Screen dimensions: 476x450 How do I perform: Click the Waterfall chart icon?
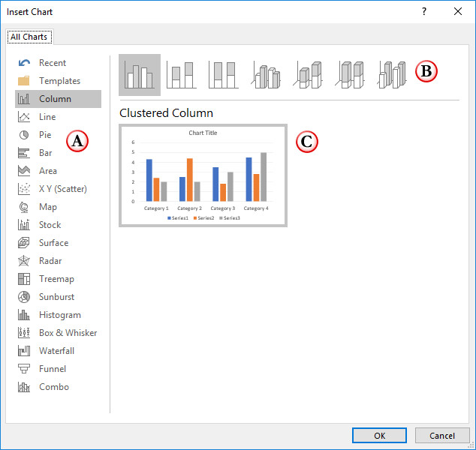(24, 351)
